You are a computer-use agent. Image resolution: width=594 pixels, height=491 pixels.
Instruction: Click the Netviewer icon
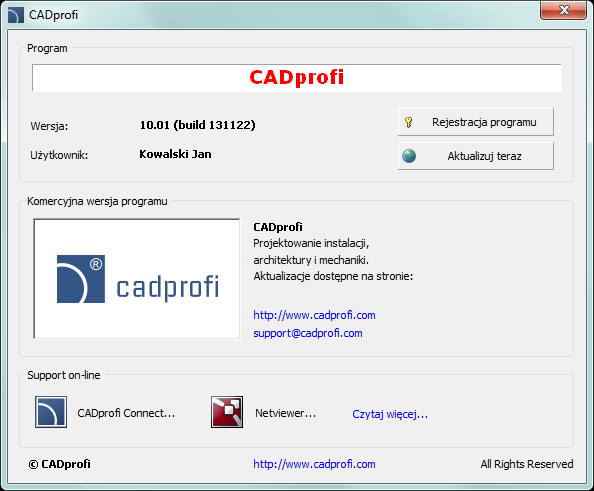point(227,412)
